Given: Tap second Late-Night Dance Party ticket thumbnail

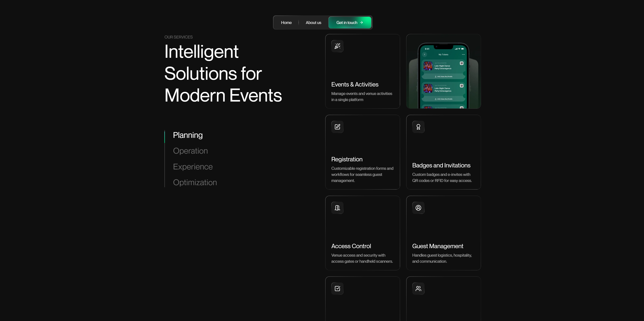Looking at the screenshot, I should pos(428,88).
